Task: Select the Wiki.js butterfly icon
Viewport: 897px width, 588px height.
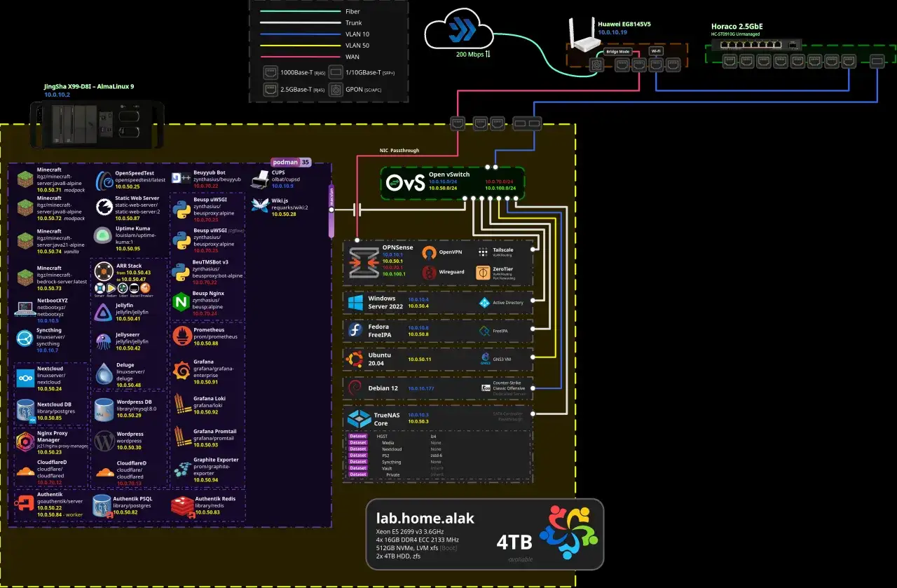Action: click(260, 207)
